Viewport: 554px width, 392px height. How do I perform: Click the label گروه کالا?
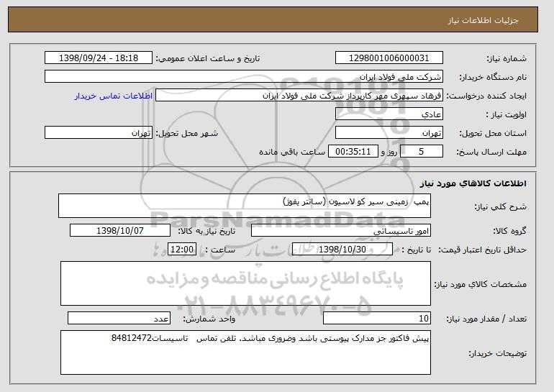point(510,231)
